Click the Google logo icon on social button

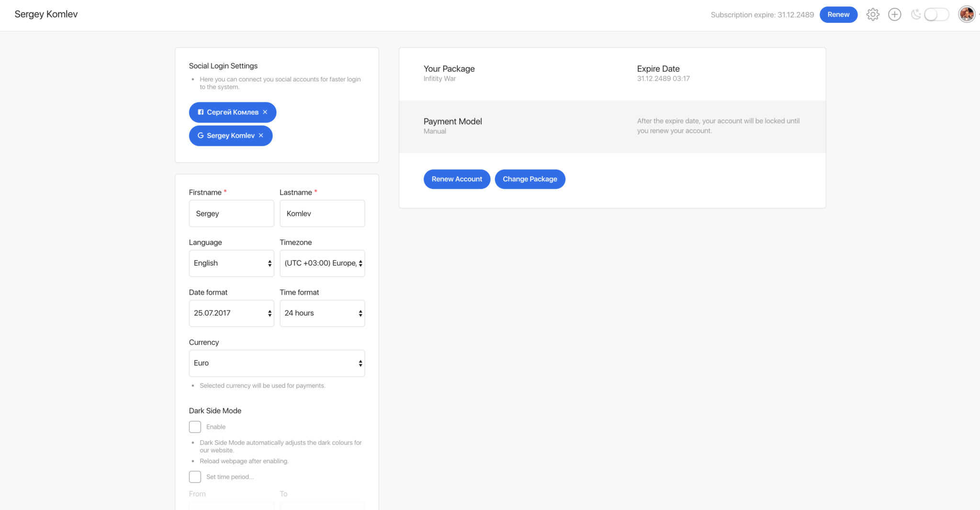(x=200, y=135)
